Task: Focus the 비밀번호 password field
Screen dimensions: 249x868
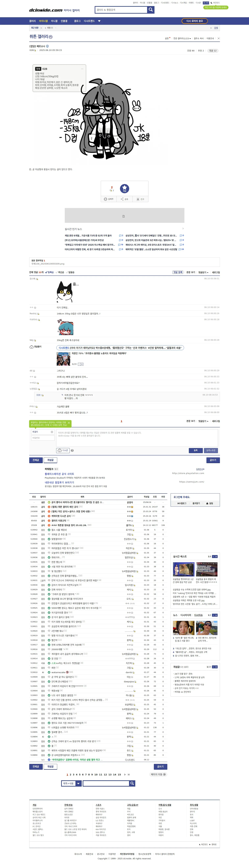Action: pyautogui.click(x=43, y=438)
